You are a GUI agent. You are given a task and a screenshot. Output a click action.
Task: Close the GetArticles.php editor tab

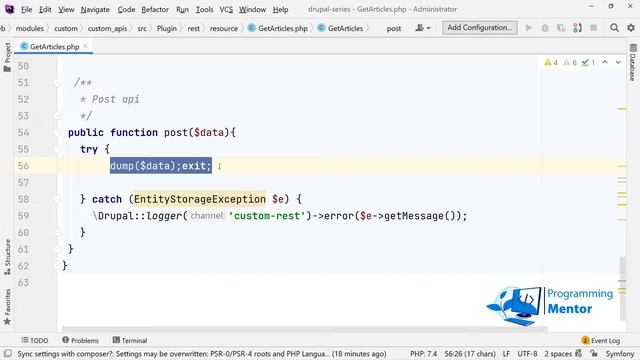(85, 47)
